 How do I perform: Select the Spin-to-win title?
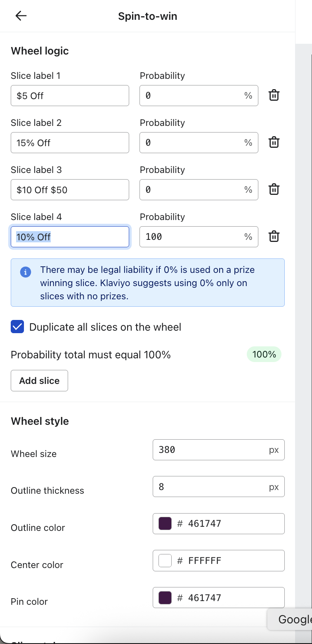tap(147, 16)
